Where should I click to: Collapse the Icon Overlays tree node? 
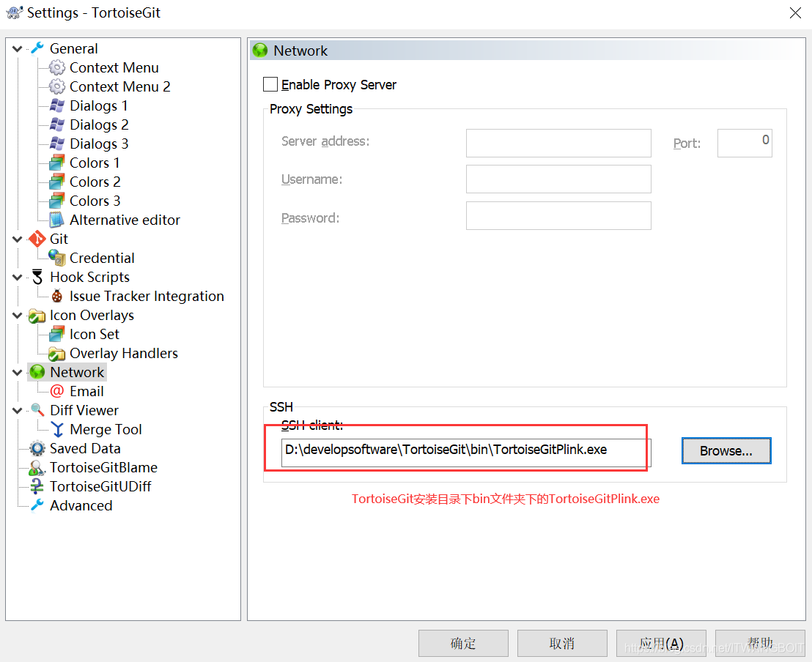pos(17,315)
